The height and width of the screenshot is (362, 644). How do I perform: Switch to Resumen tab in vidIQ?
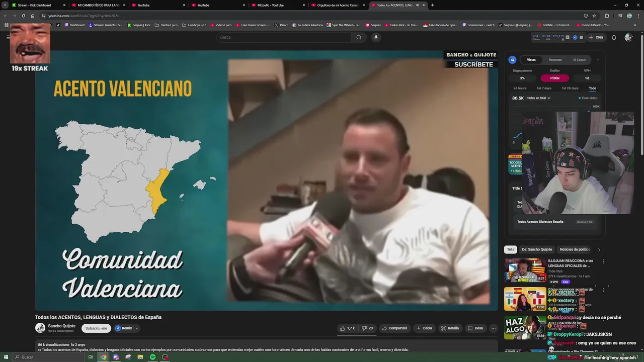point(555,60)
